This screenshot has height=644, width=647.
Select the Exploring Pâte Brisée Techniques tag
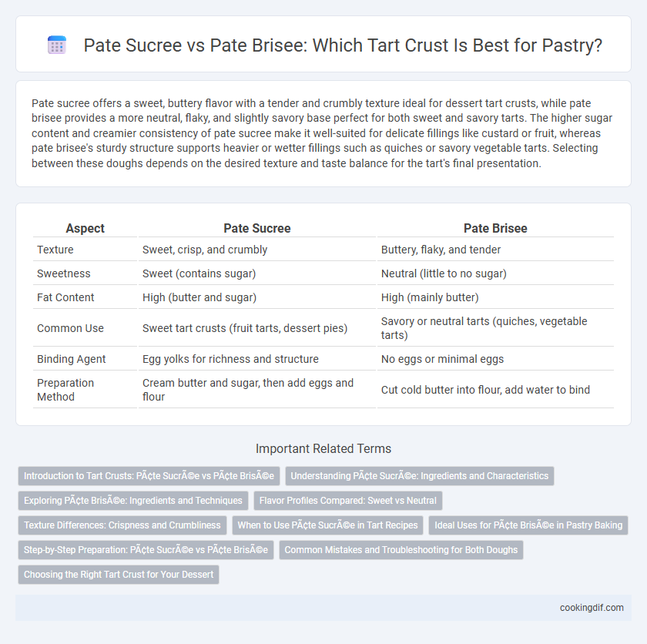132,501
